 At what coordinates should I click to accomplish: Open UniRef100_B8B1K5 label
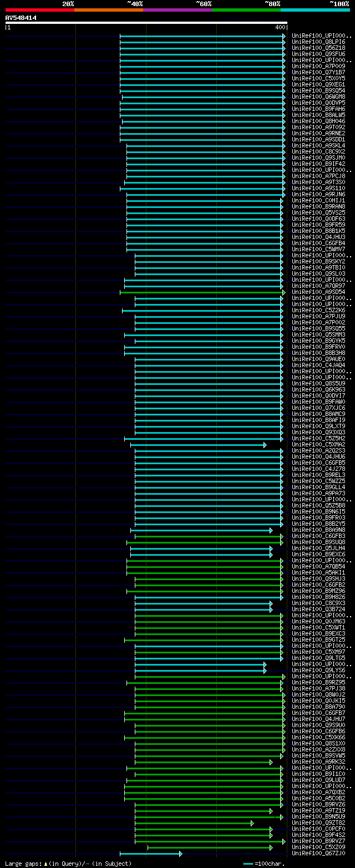[318, 231]
